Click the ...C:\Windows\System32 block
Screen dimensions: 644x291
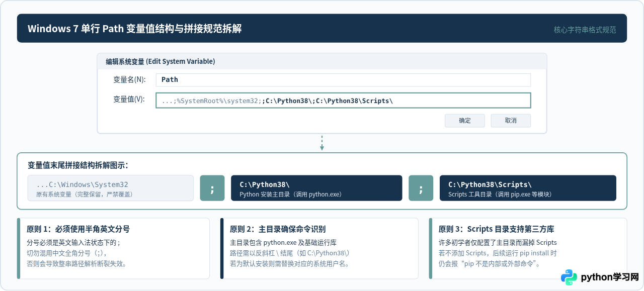click(x=111, y=188)
